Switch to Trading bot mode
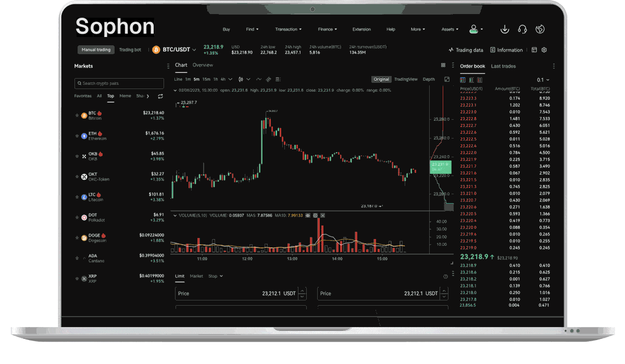The height and width of the screenshot is (364, 625). [130, 50]
